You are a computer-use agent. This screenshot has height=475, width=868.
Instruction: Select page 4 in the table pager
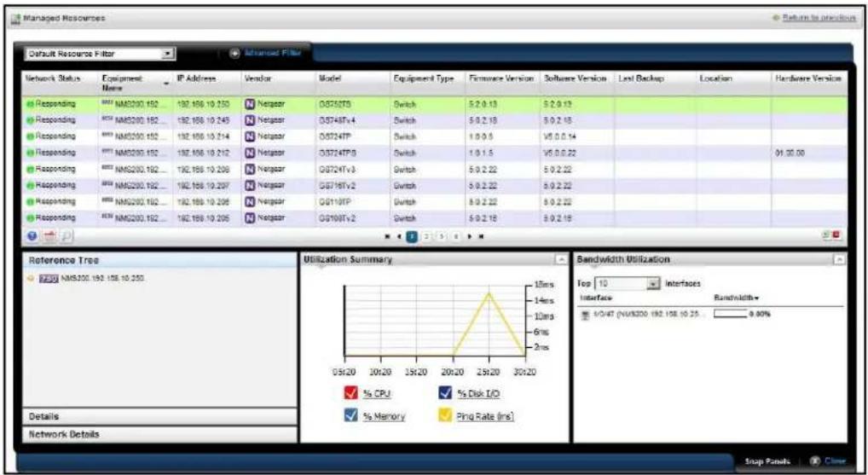[x=455, y=236]
